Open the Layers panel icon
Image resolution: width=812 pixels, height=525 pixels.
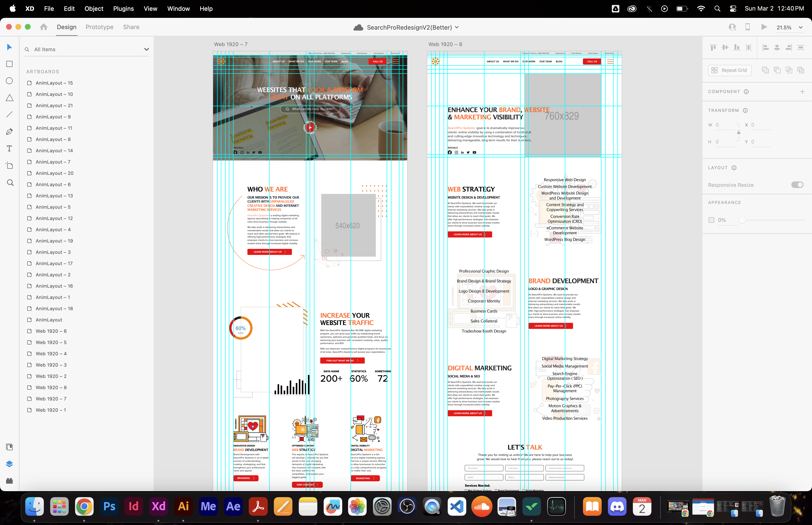coord(10,464)
